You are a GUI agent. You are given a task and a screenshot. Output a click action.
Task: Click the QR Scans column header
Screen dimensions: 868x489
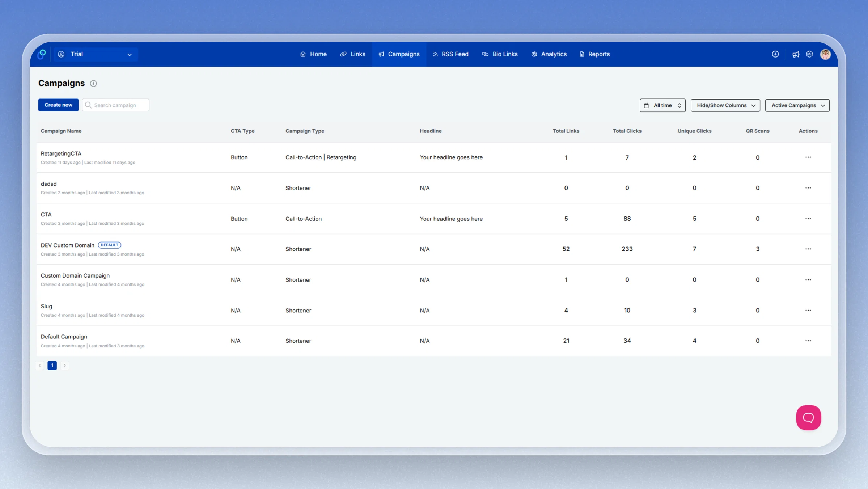(x=757, y=131)
